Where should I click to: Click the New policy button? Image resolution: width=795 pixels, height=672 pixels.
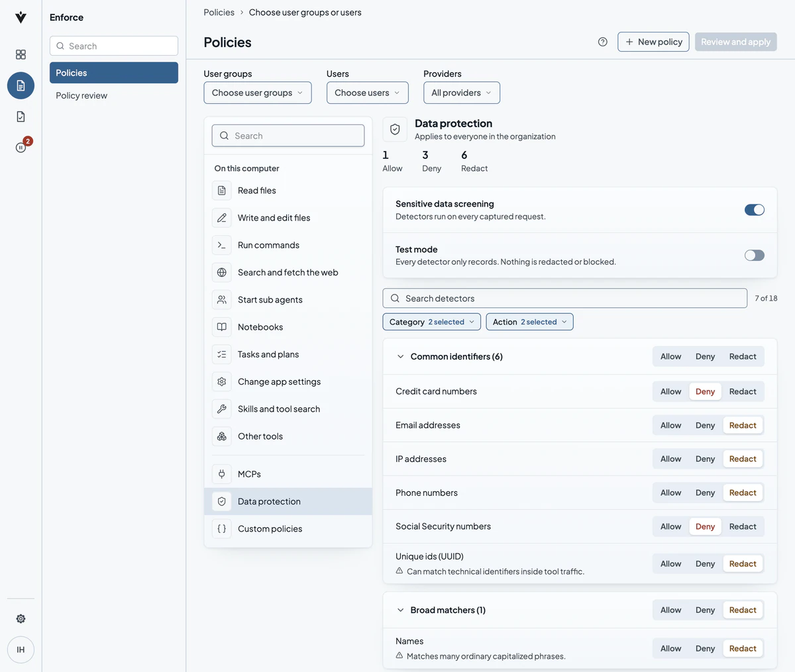point(653,42)
